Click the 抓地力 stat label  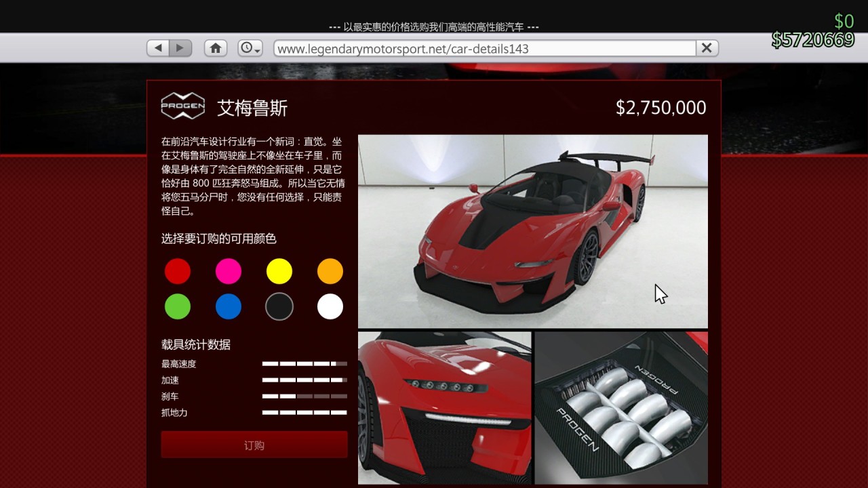click(174, 413)
